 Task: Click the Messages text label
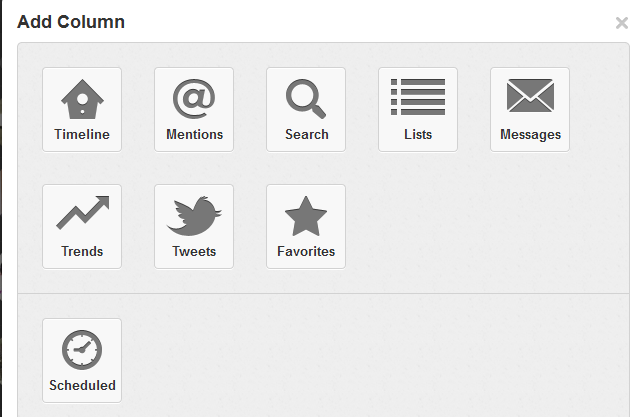coord(530,135)
